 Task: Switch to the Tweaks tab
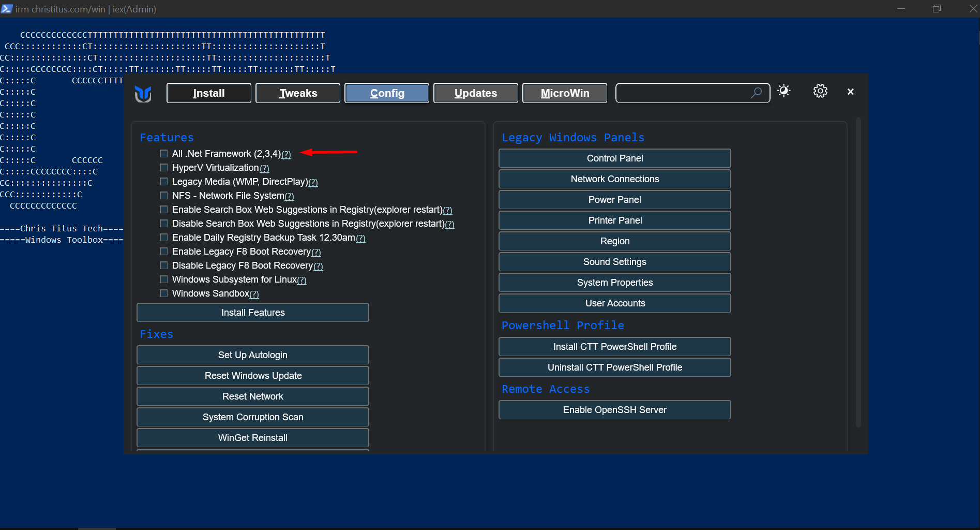pos(298,93)
